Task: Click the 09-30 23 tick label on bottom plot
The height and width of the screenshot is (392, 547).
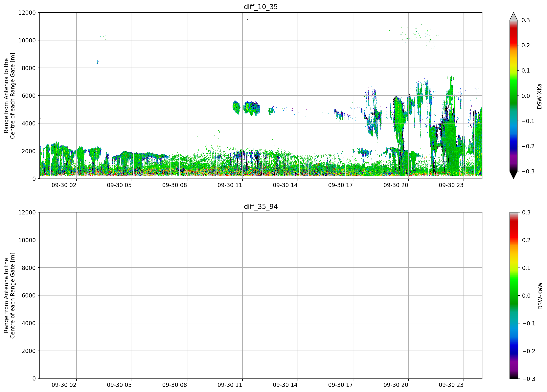Action: pyautogui.click(x=451, y=385)
